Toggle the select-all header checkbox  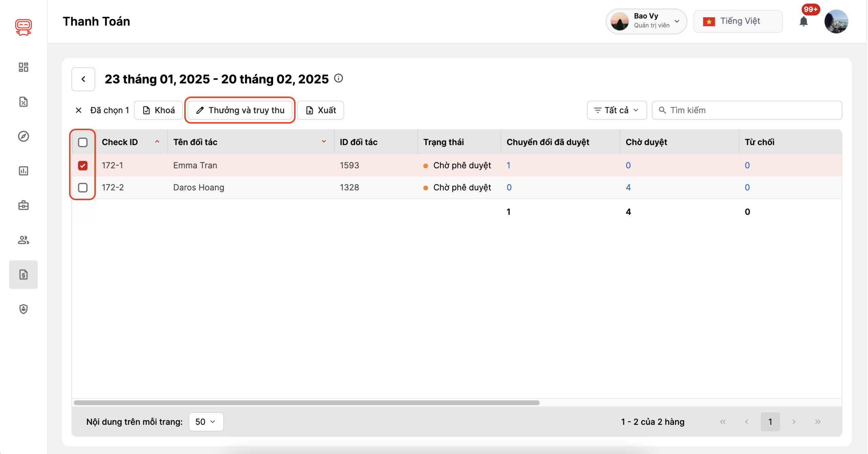coord(83,142)
